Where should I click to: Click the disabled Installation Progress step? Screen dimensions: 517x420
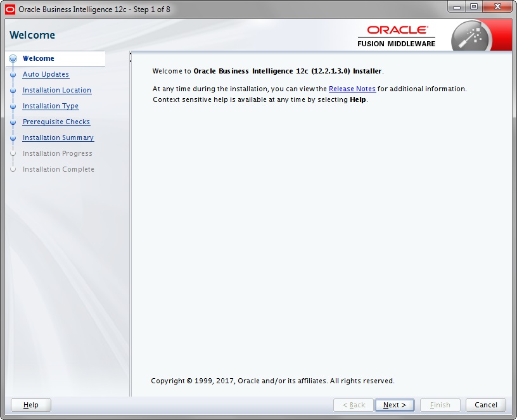(x=58, y=153)
